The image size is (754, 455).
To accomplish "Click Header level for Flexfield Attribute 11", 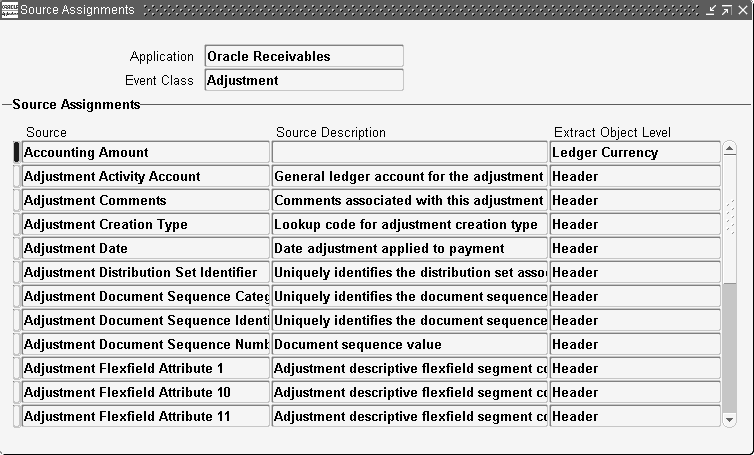I will (635, 417).
